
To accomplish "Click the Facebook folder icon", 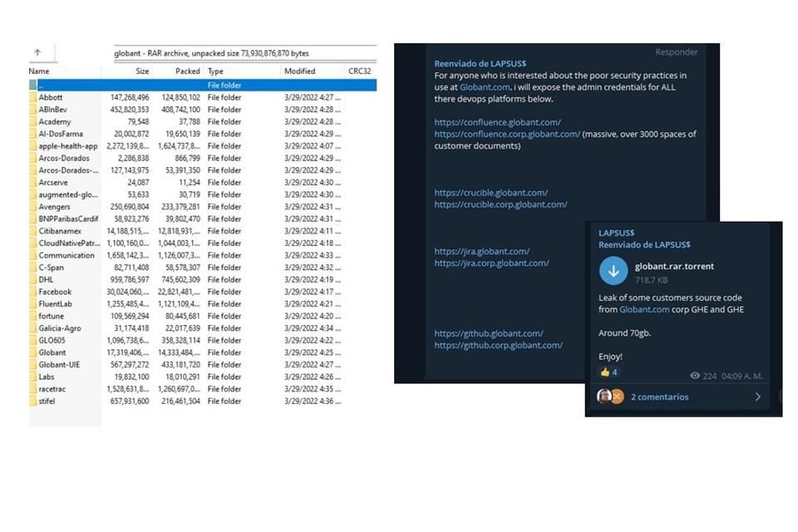I will click(33, 292).
